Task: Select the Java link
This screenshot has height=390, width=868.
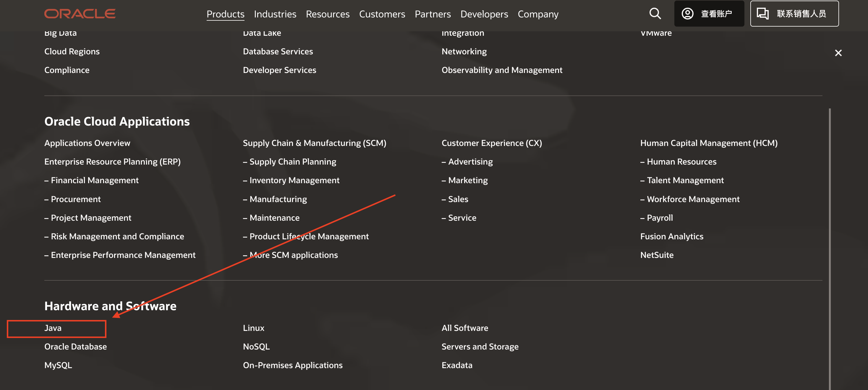Action: (x=53, y=328)
